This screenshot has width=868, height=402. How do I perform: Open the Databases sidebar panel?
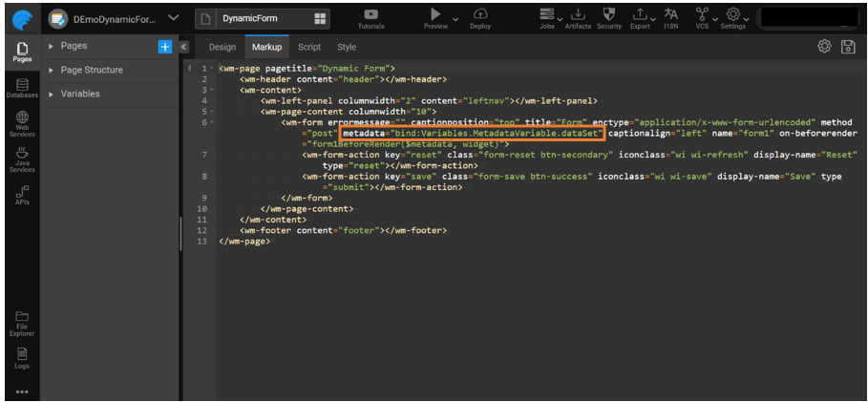[x=21, y=89]
